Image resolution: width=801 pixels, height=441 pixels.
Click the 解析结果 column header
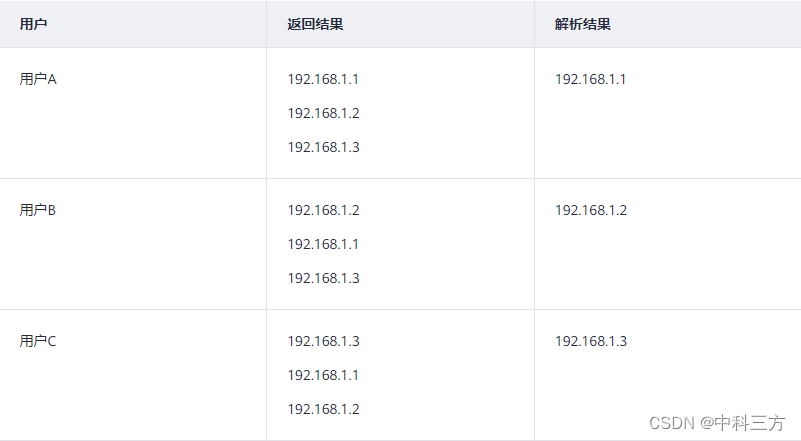(x=583, y=24)
